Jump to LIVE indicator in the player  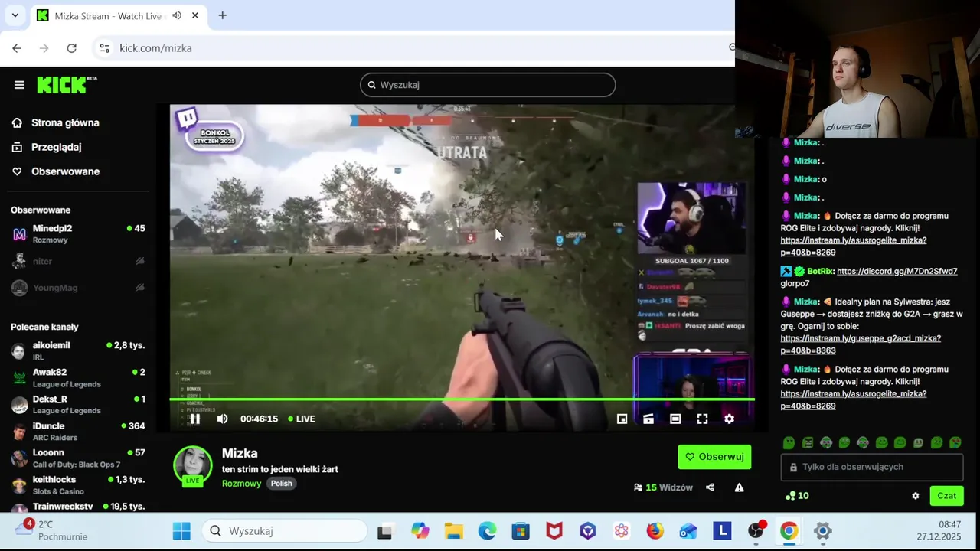coord(302,419)
